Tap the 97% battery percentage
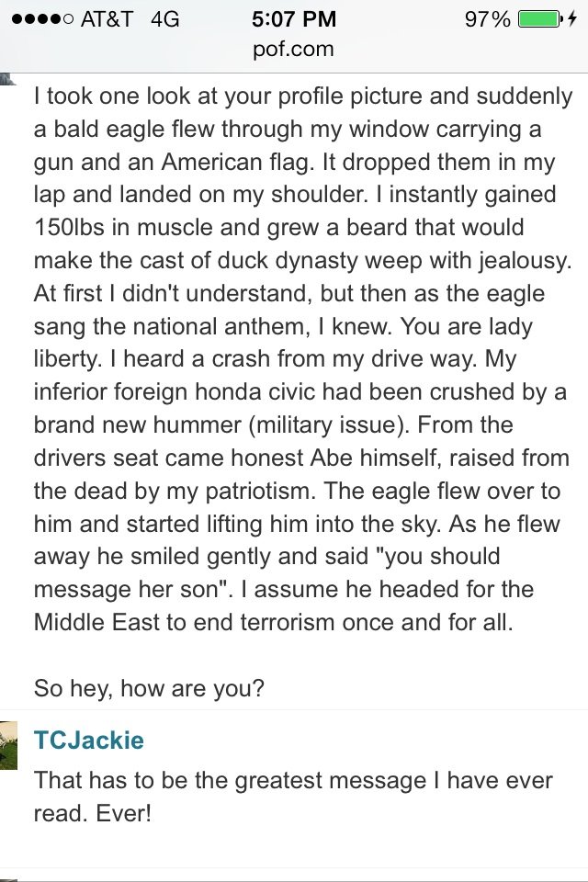 point(487,18)
